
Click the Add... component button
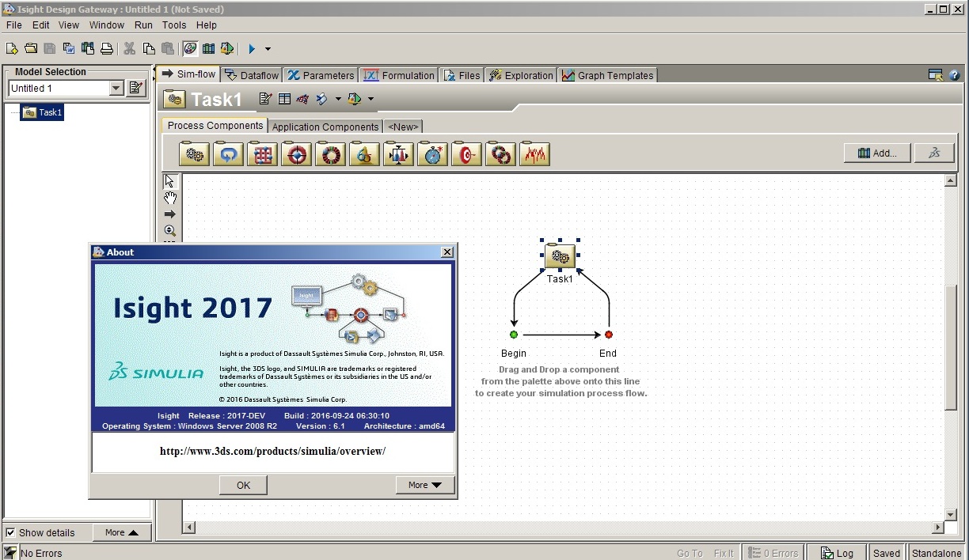point(877,153)
